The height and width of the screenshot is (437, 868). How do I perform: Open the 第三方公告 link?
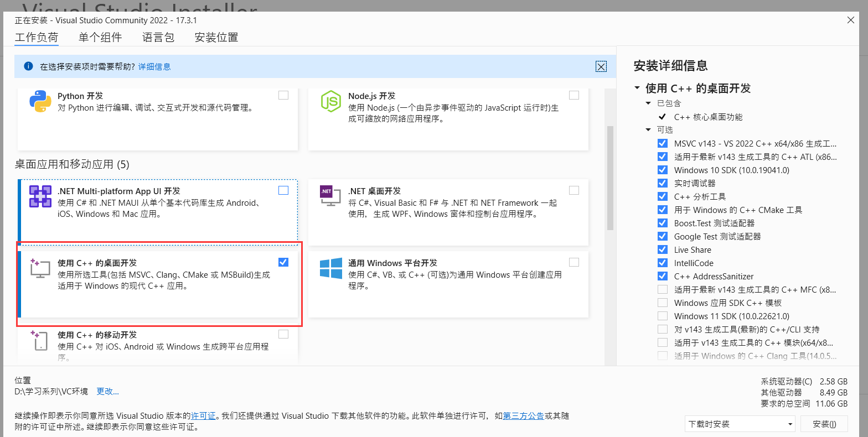pos(524,416)
